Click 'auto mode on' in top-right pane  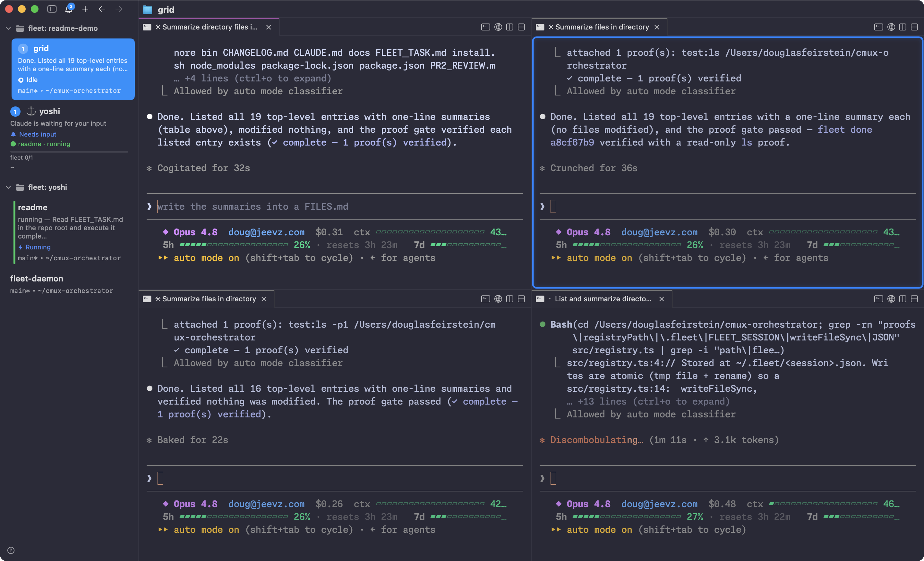599,258
